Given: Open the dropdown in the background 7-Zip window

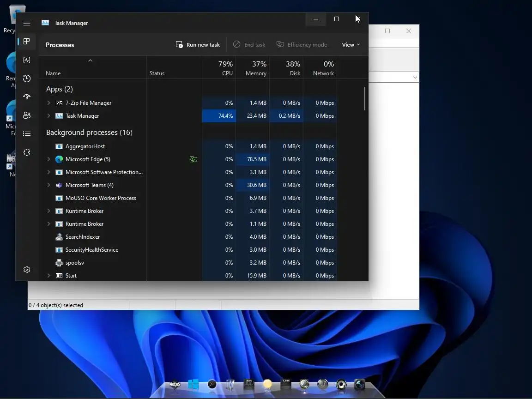Looking at the screenshot, I should (415, 78).
